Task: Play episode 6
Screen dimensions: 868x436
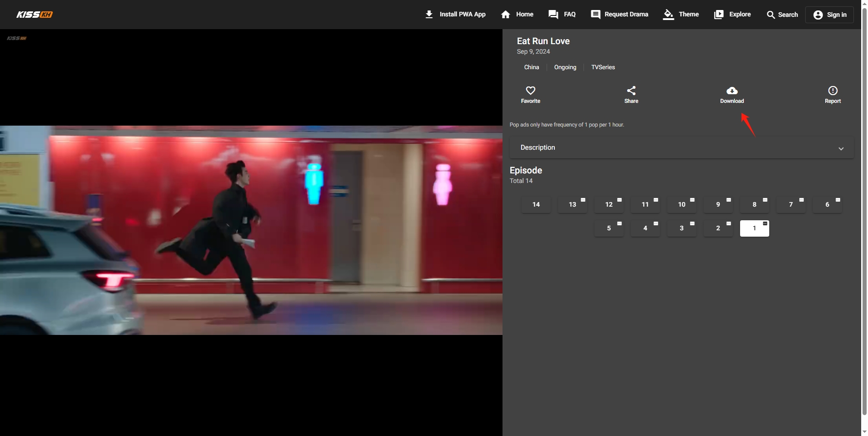Action: click(x=827, y=204)
